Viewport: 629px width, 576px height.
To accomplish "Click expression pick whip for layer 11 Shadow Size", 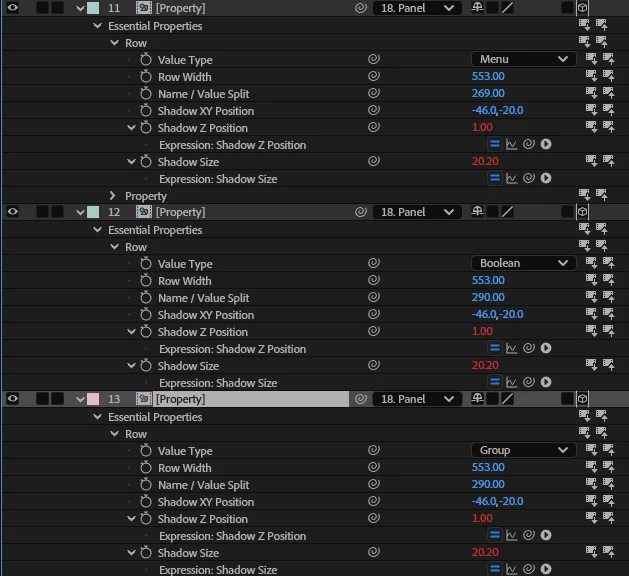I will pos(529,178).
